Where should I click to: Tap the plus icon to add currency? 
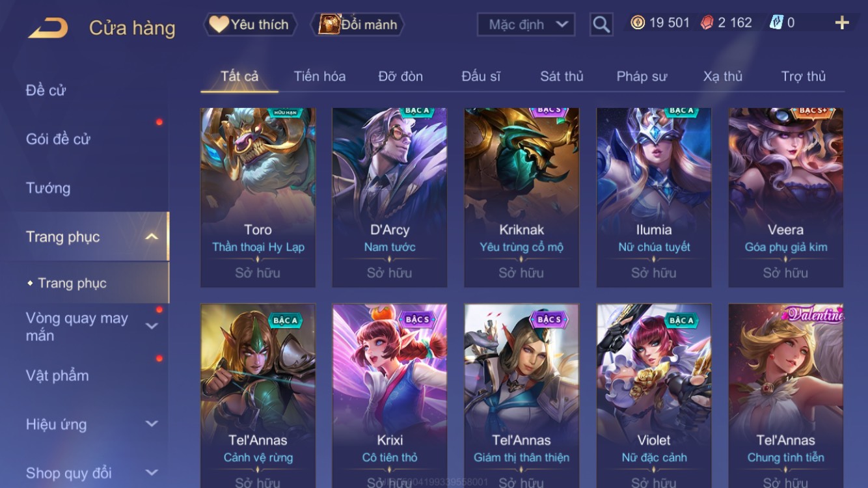(x=842, y=23)
